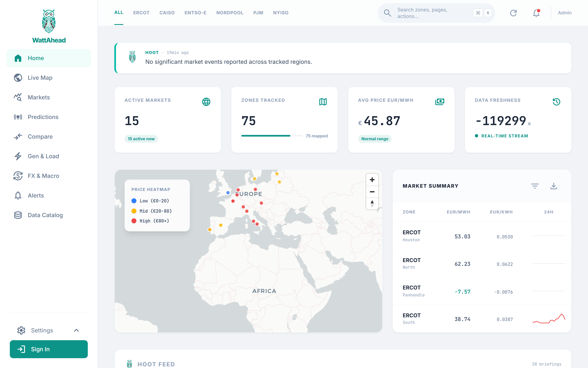Image resolution: width=588 pixels, height=368 pixels.
Task: Click the 20 briefings label
Action: click(546, 364)
